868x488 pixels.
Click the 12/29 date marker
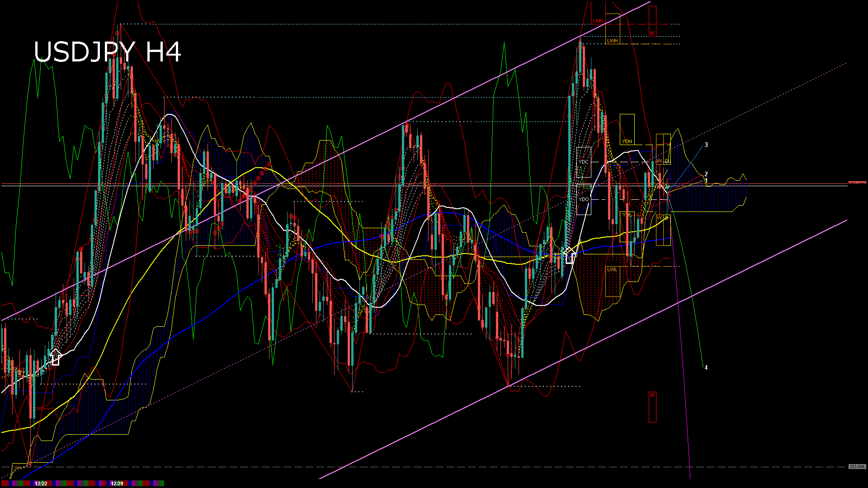click(x=117, y=483)
